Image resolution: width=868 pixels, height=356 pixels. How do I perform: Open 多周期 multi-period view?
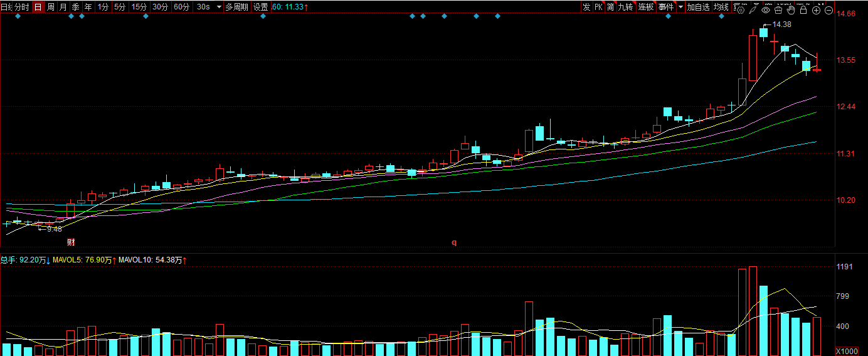[237, 7]
